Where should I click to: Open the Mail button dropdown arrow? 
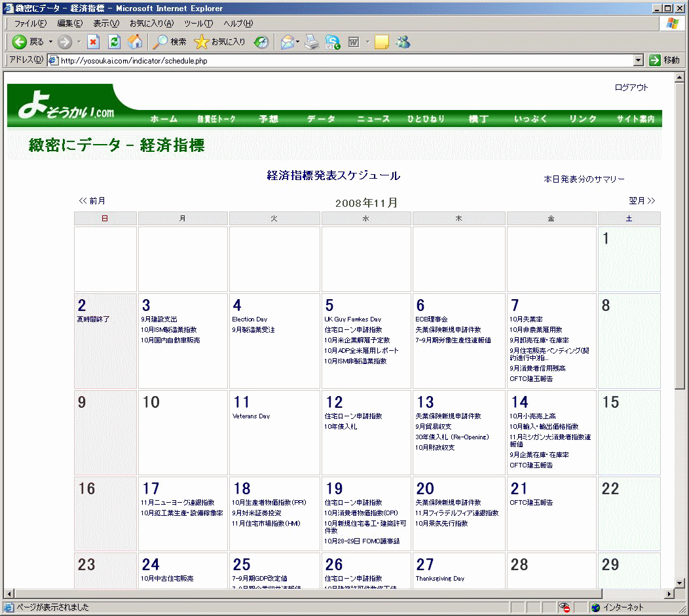[x=297, y=42]
